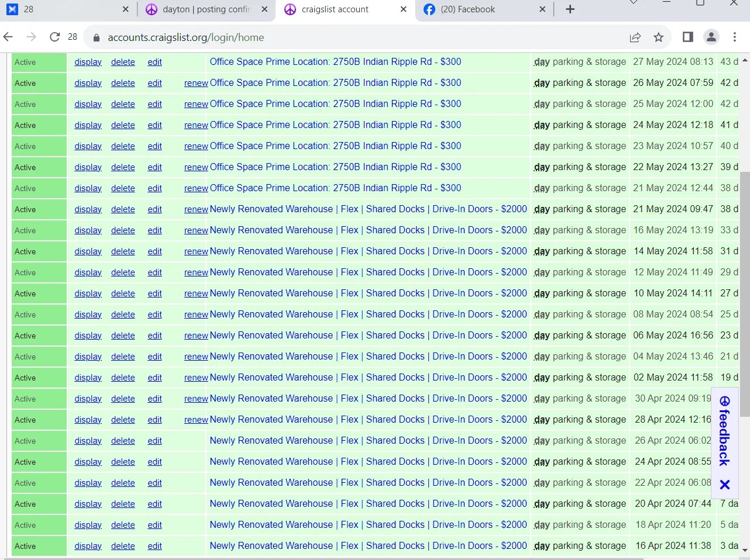Close the craigslist account tab
The height and width of the screenshot is (560, 750).
pyautogui.click(x=404, y=9)
